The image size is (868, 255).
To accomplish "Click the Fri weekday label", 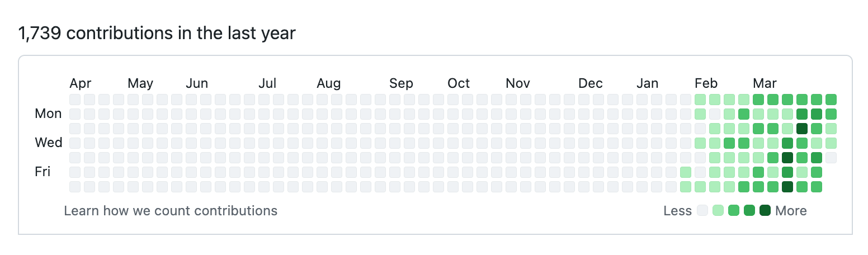I will click(x=43, y=172).
